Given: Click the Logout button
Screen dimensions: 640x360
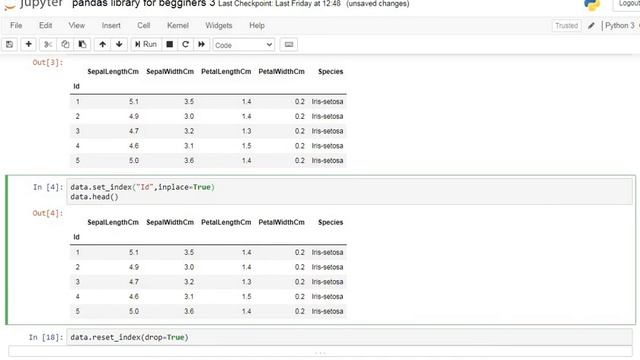Looking at the screenshot, I should pos(627,4).
